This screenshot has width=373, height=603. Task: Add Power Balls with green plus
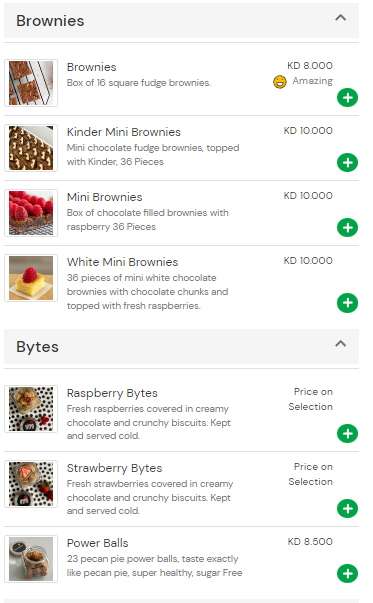(347, 574)
